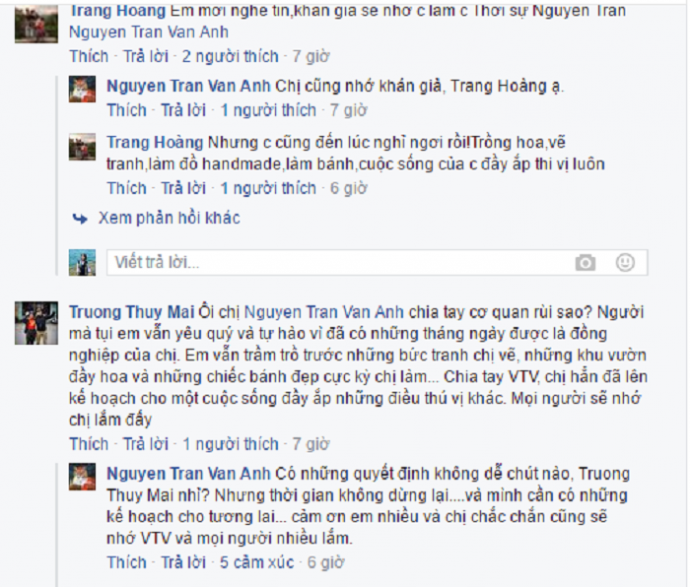Image resolution: width=690 pixels, height=587 pixels.
Task: Like Trang Hoàng's handmade reply comment
Action: click(x=126, y=188)
